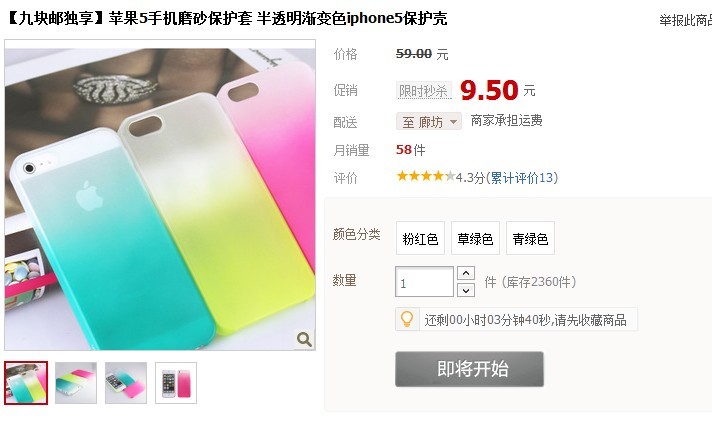
Task: Click the lightbulb tip icon
Action: pyautogui.click(x=407, y=319)
